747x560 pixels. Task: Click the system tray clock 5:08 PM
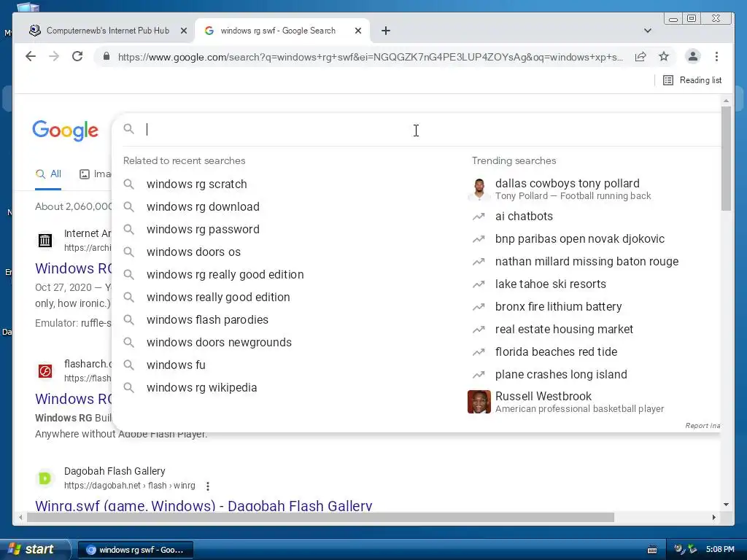[x=720, y=549]
